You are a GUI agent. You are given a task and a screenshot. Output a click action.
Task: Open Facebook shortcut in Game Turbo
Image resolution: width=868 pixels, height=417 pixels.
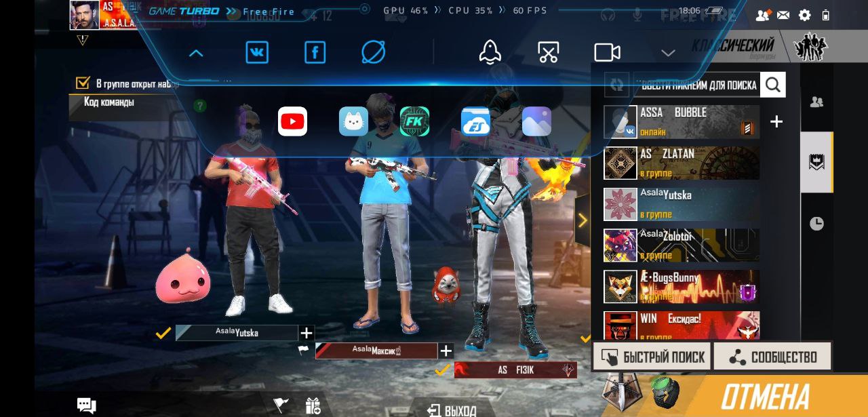pos(315,52)
